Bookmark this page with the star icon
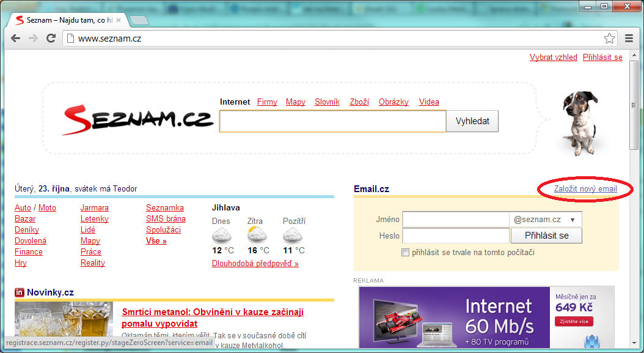 [x=610, y=39]
